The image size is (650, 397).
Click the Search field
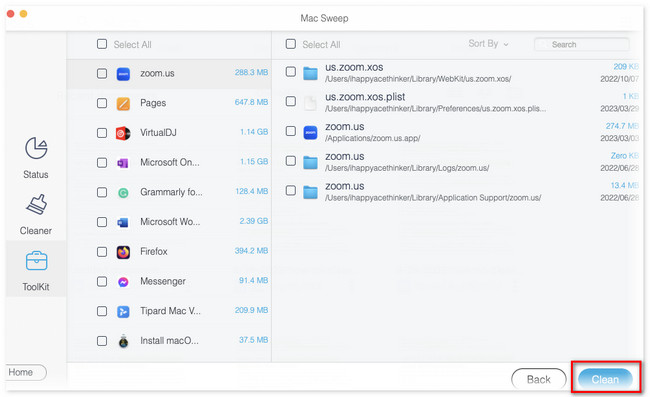[582, 44]
